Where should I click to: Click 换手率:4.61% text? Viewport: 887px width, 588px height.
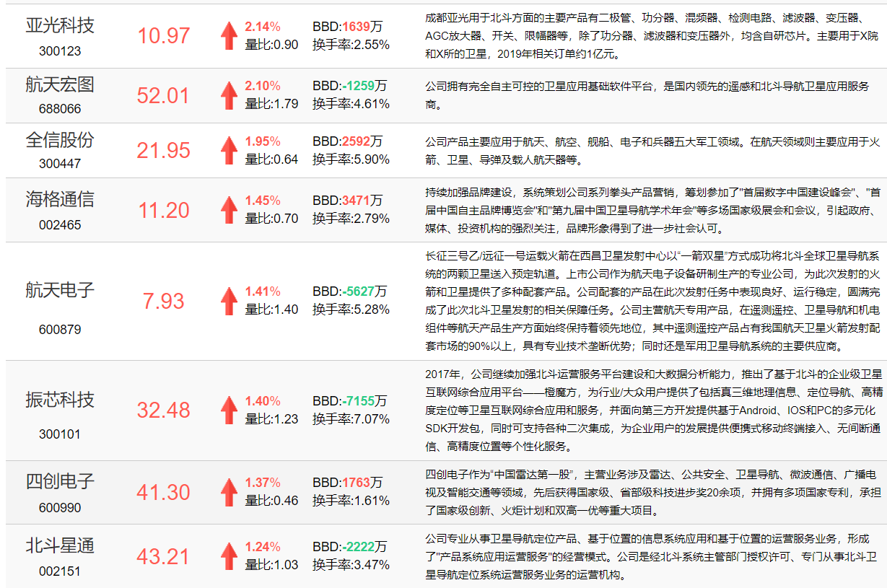pyautogui.click(x=351, y=104)
